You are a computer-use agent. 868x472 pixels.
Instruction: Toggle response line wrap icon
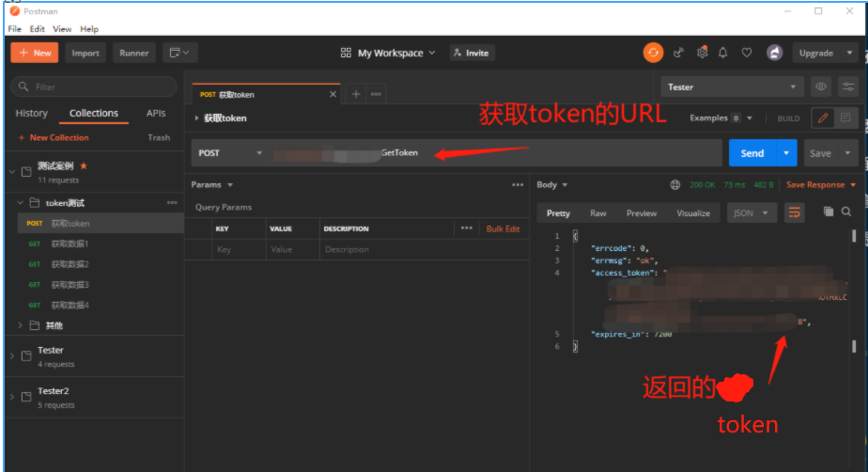pyautogui.click(x=795, y=212)
